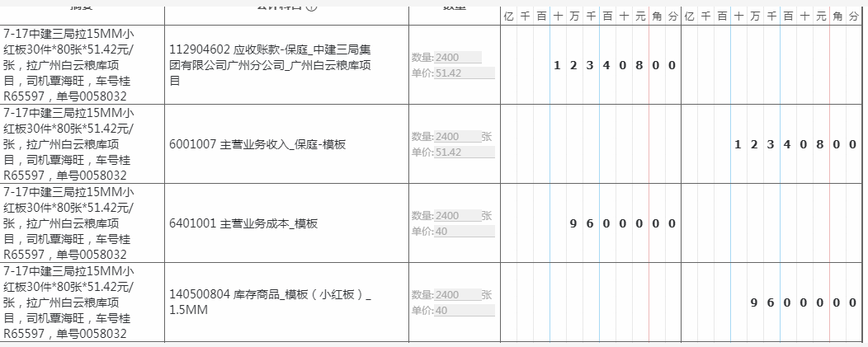Click the 单价 51.42 field in 应收账款 row

[465, 73]
